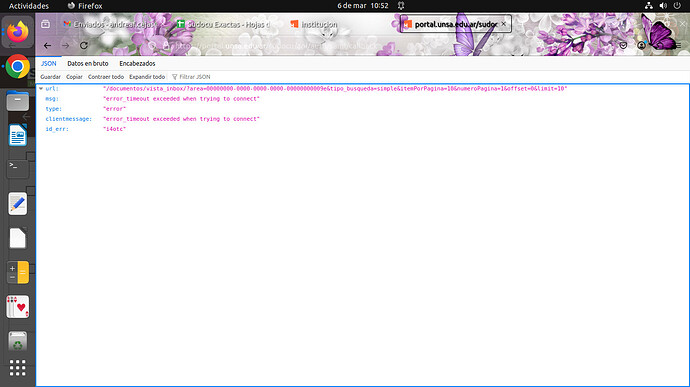Click Expandir todo in JSON toolbar
The image size is (690, 387).
pyautogui.click(x=147, y=77)
